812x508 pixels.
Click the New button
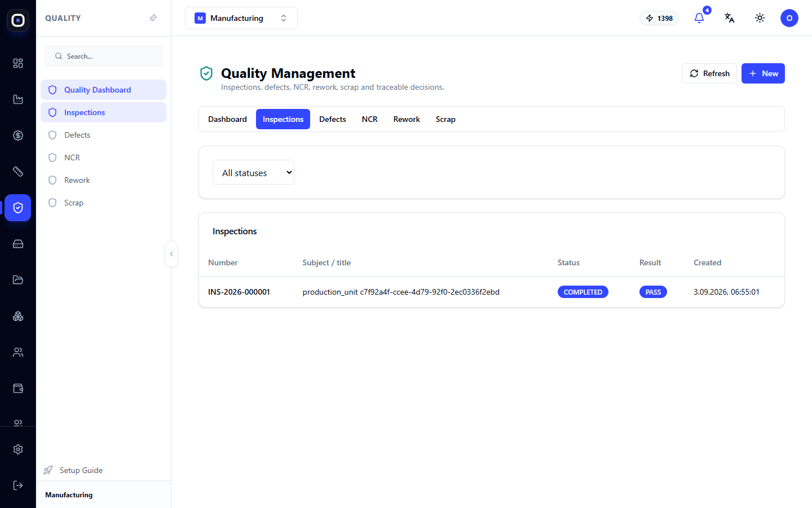pyautogui.click(x=763, y=73)
